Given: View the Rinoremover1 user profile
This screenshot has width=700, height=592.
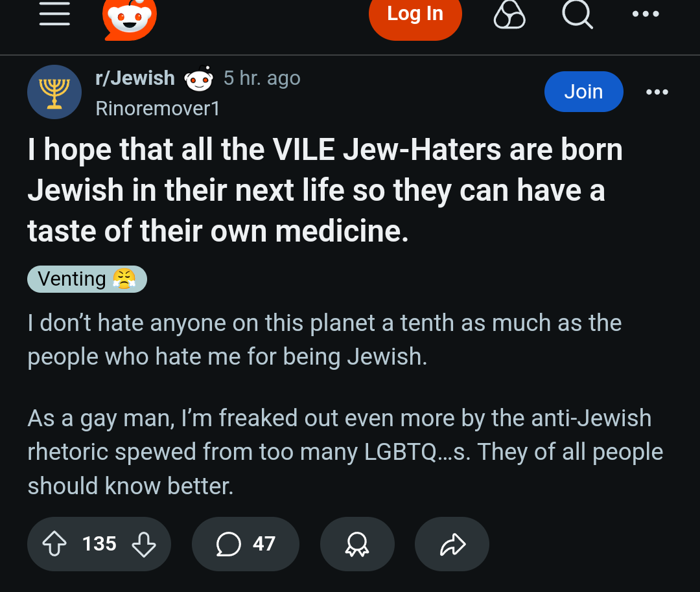Looking at the screenshot, I should coord(157,108).
